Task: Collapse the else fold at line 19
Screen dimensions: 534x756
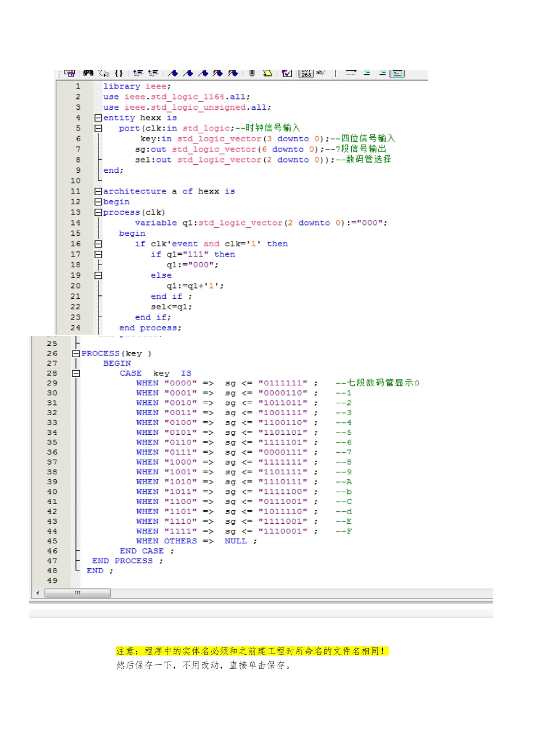Action: pyautogui.click(x=98, y=276)
